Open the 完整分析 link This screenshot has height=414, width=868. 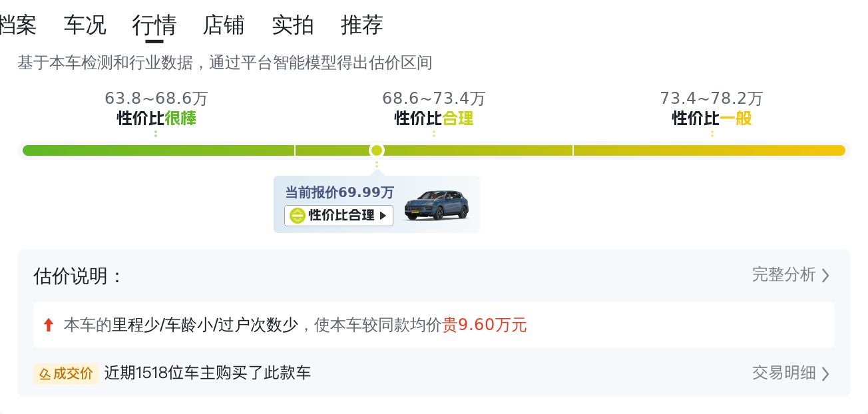coord(783,275)
